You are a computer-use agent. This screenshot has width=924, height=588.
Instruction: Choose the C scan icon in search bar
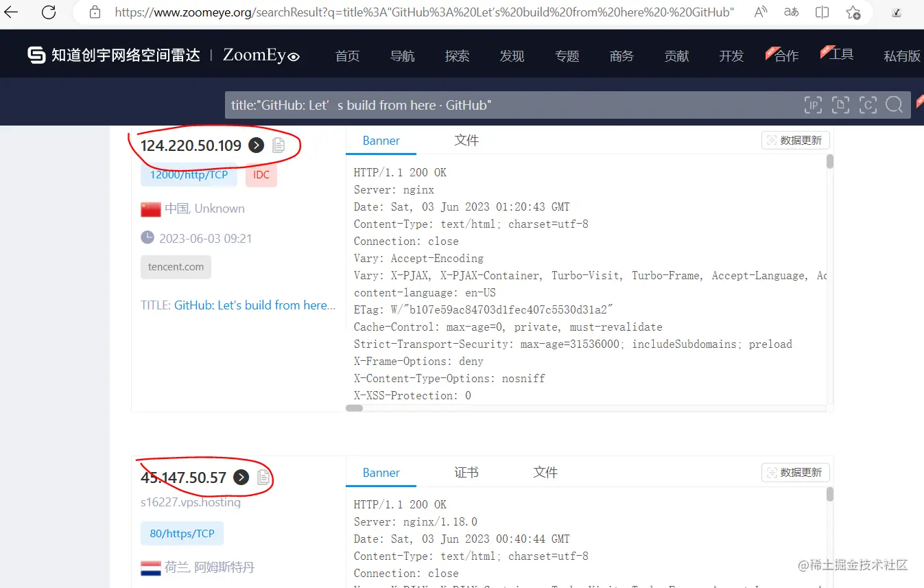(868, 105)
